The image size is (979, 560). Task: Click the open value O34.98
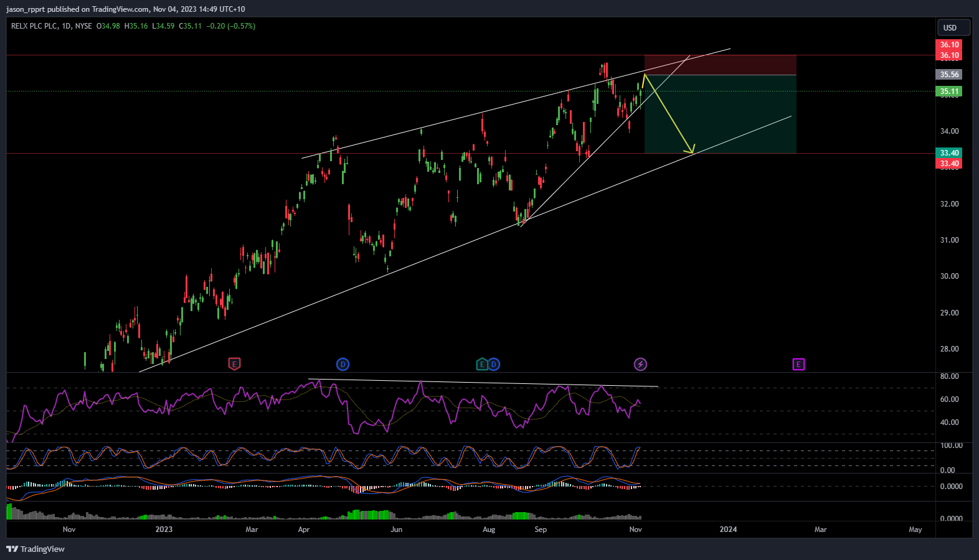coord(108,26)
